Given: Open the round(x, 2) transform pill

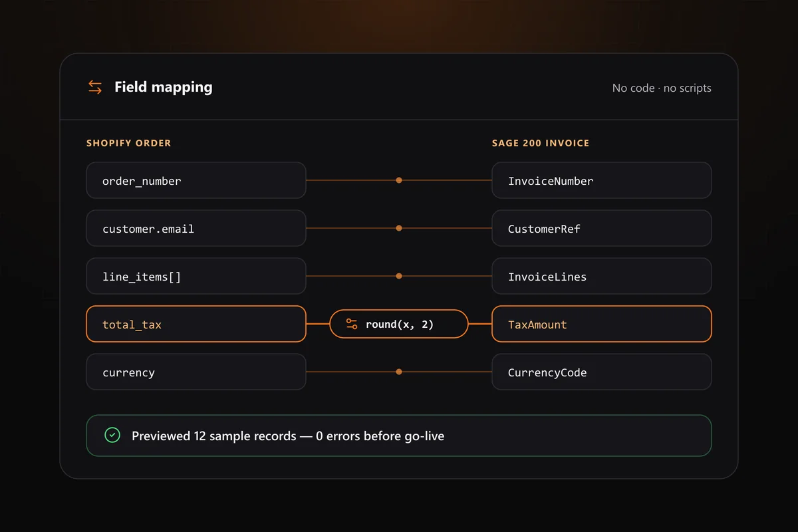Looking at the screenshot, I should (399, 325).
